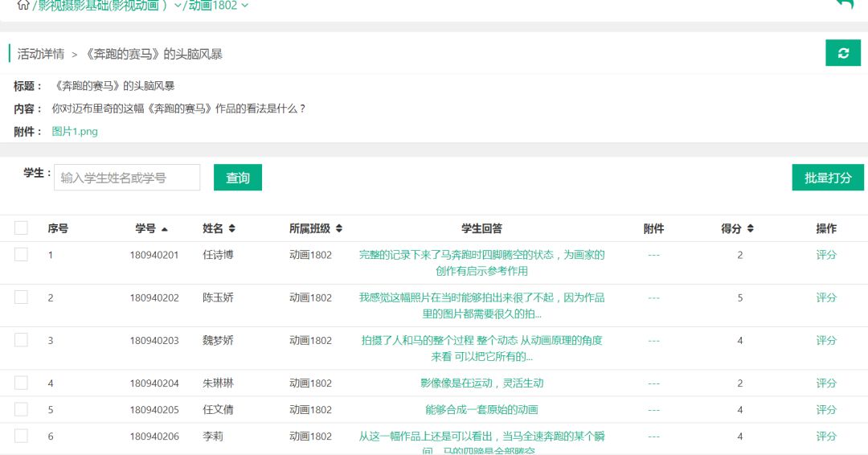Focus the student name or ID input field
Viewport: 868px width, 455px height.
(x=127, y=178)
